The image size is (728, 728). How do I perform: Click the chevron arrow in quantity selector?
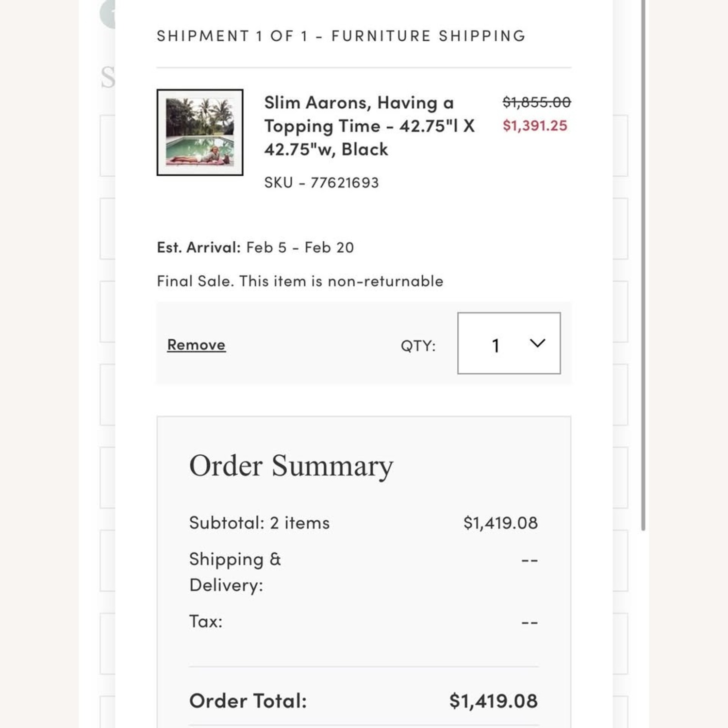[x=537, y=343]
